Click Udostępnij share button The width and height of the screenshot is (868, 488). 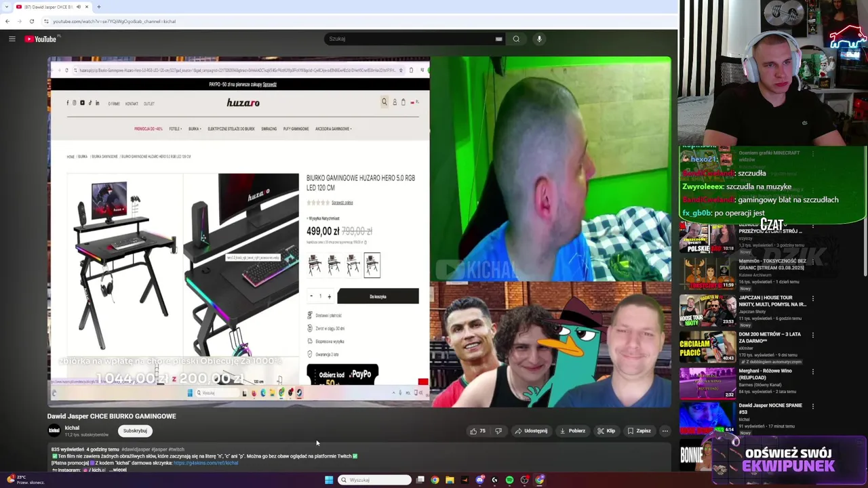click(531, 431)
